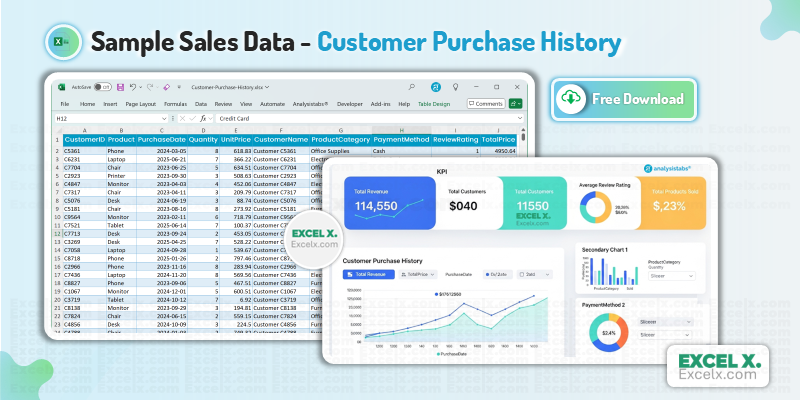Image resolution: width=800 pixels, height=400 pixels.
Task: Open the TotalPrice dropdown on dashboard
Action: click(x=418, y=274)
